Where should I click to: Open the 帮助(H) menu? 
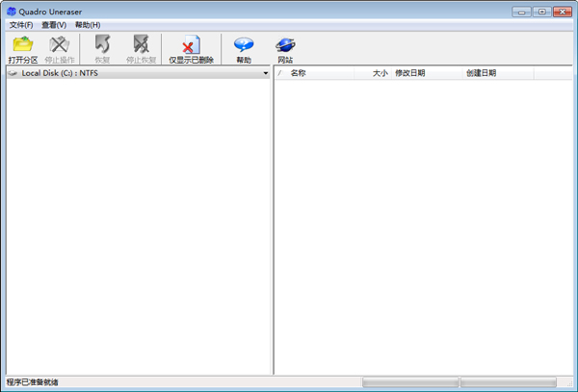[88, 25]
